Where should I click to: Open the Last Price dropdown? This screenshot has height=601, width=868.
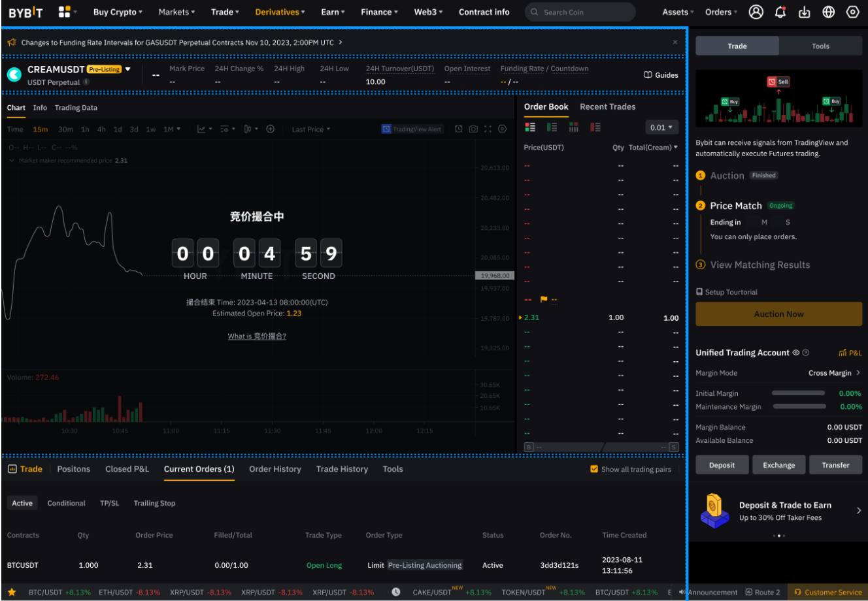(x=310, y=129)
